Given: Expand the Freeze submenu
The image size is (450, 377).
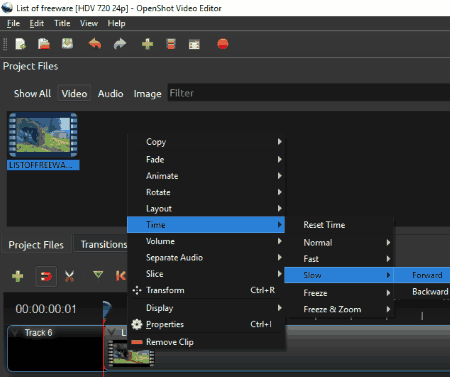Looking at the screenshot, I should pyautogui.click(x=339, y=293).
